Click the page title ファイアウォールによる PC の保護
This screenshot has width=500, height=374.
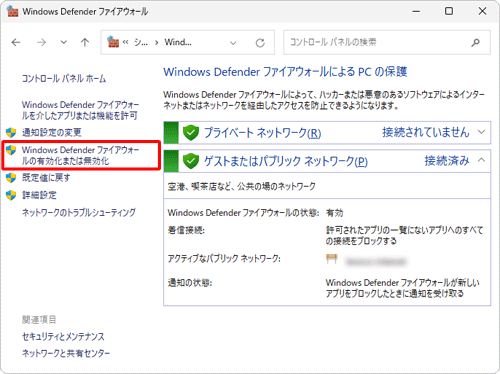[x=285, y=72]
